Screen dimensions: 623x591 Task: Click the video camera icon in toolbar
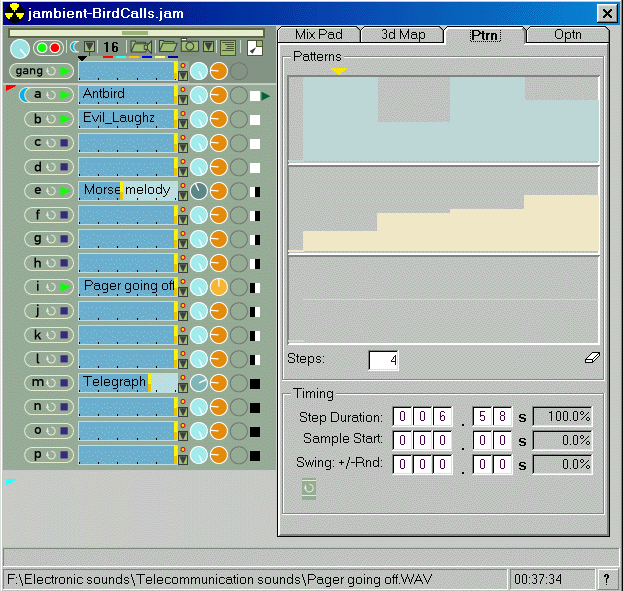140,47
